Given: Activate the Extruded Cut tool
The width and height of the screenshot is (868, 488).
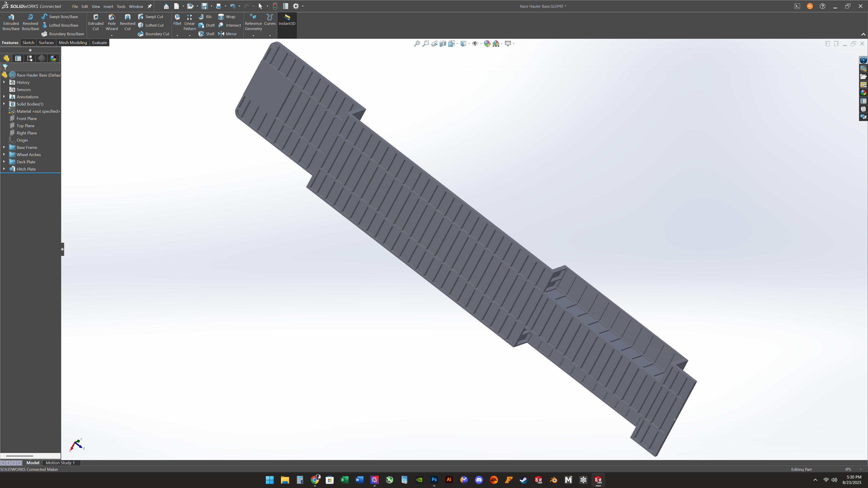Looking at the screenshot, I should (x=96, y=22).
